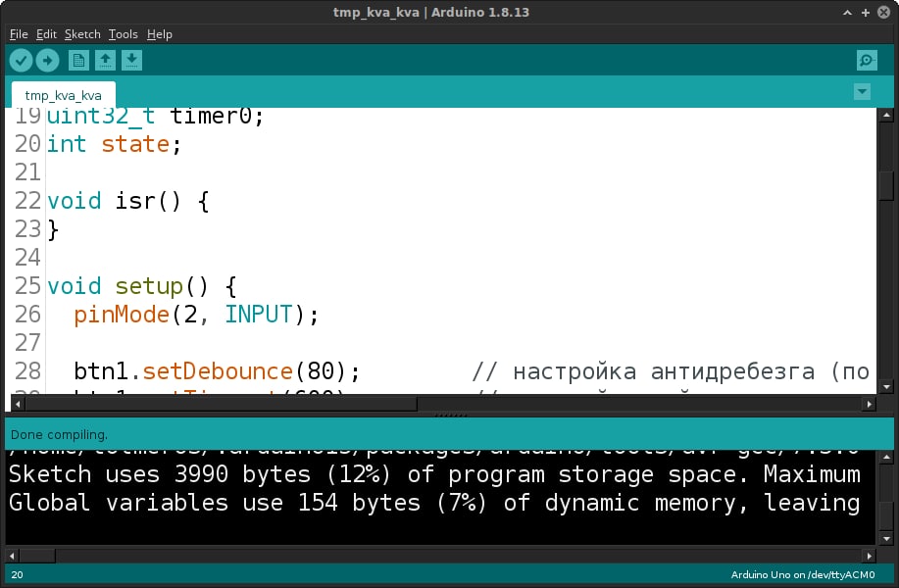The height and width of the screenshot is (588, 899).
Task: Open a sketch with the Open icon
Action: pos(105,60)
